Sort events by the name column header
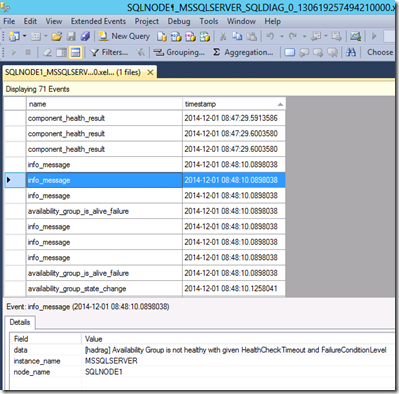This screenshot has width=399, height=394. (104, 104)
